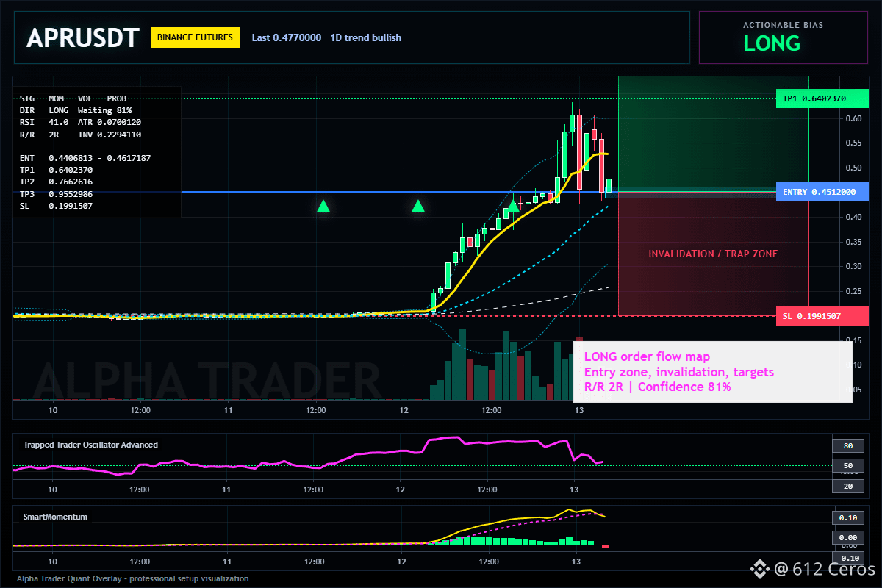Click the red SL 0.1991507 price-axis tag

(822, 316)
